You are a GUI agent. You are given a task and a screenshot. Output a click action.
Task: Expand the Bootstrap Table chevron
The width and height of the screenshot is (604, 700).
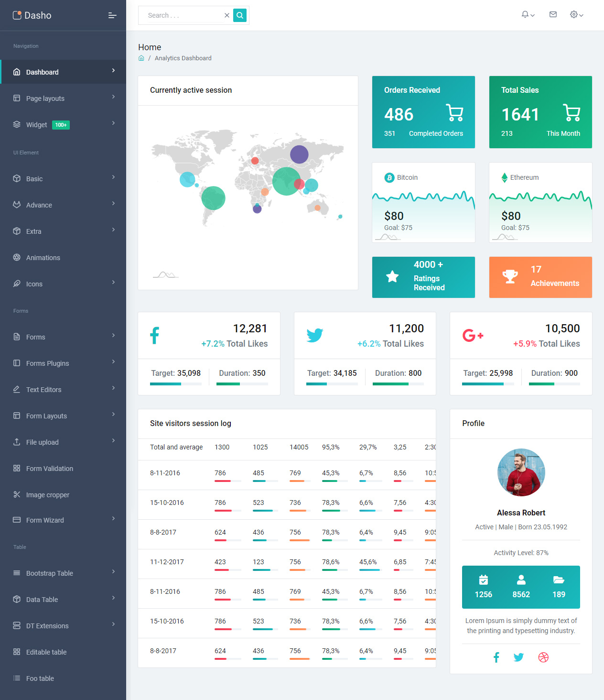coord(113,571)
